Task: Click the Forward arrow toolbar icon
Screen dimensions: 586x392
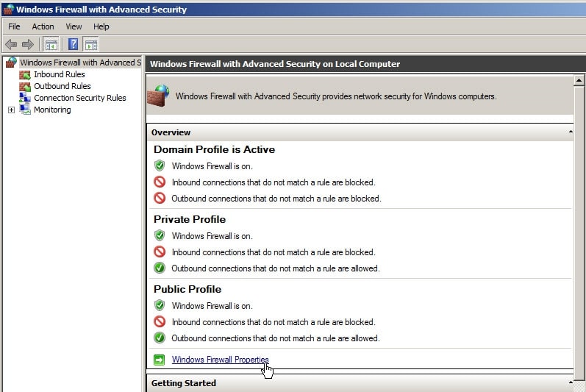Action: [28, 44]
